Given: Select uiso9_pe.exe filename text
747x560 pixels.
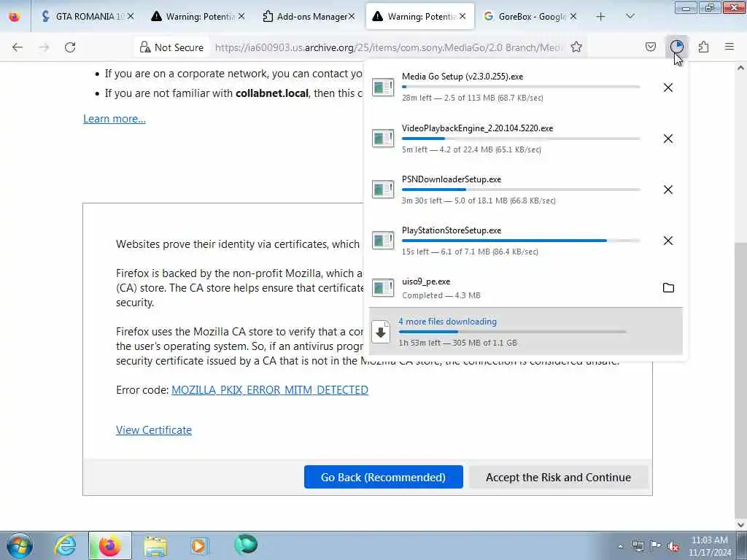Looking at the screenshot, I should pyautogui.click(x=426, y=281).
